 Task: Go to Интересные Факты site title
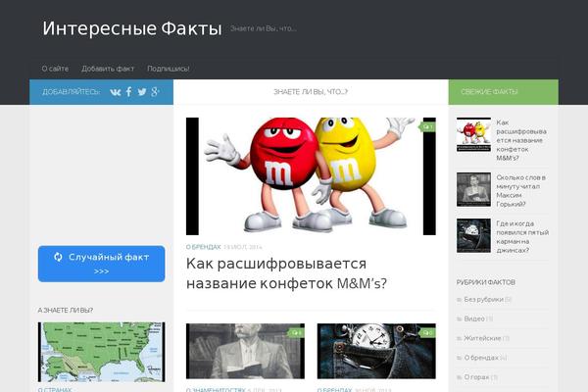pos(132,28)
